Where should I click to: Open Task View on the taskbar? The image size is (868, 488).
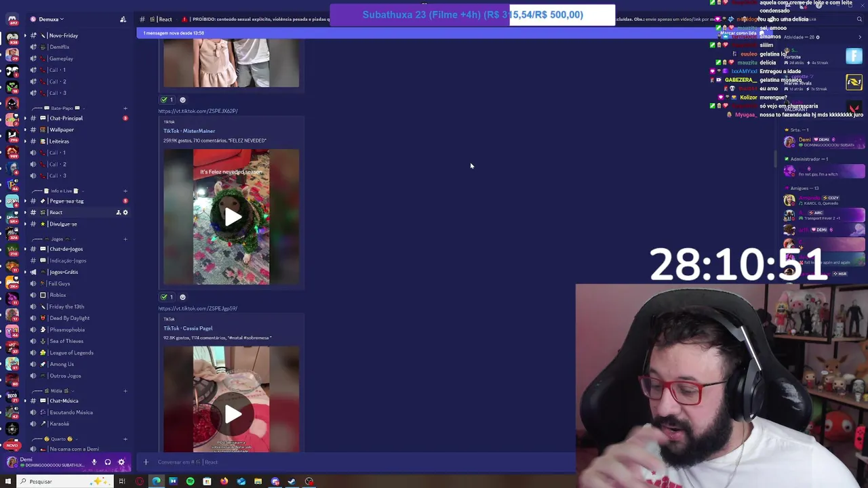click(122, 481)
